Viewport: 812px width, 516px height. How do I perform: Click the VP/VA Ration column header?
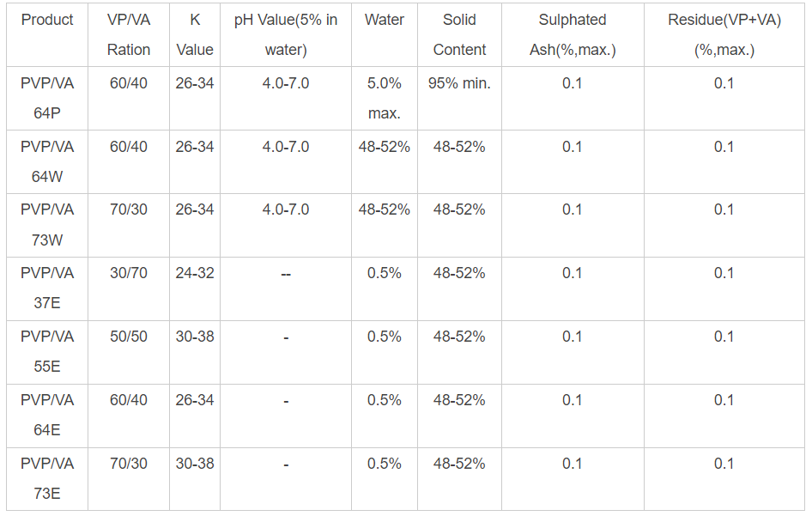[129, 34]
